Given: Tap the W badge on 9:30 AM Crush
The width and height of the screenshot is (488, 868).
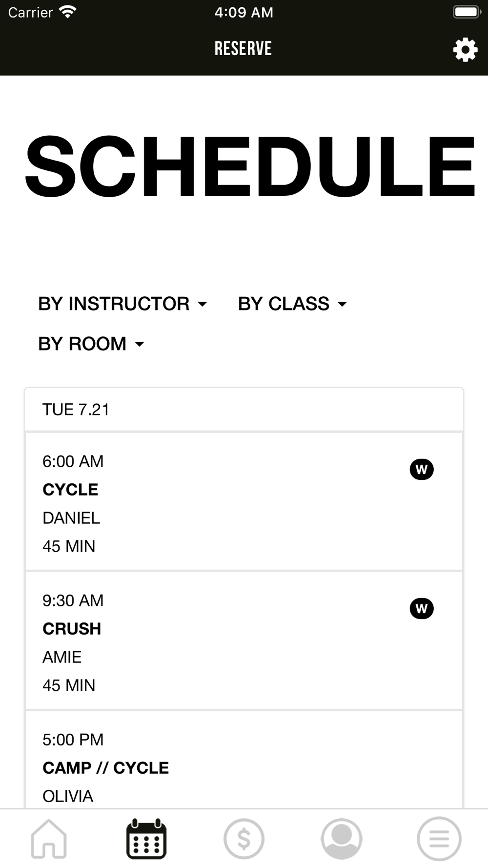Looking at the screenshot, I should click(x=422, y=609).
